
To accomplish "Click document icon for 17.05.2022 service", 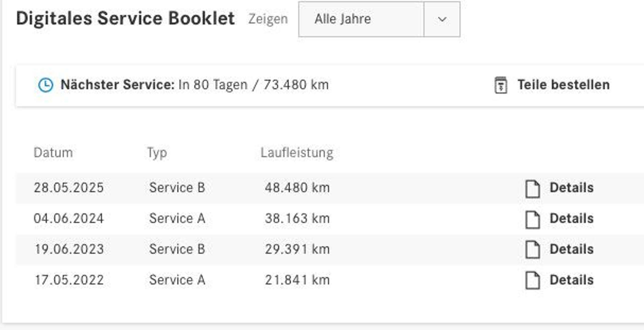I will pyautogui.click(x=533, y=281).
